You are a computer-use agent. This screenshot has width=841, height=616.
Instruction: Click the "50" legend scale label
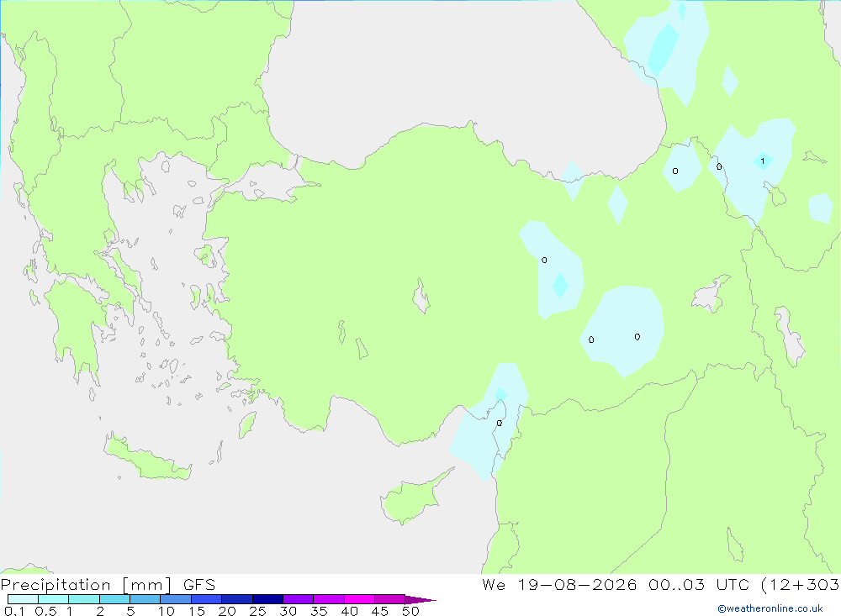[x=411, y=611]
